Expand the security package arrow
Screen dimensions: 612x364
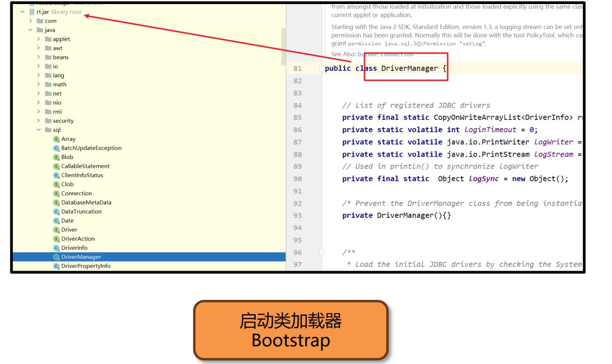[x=39, y=120]
